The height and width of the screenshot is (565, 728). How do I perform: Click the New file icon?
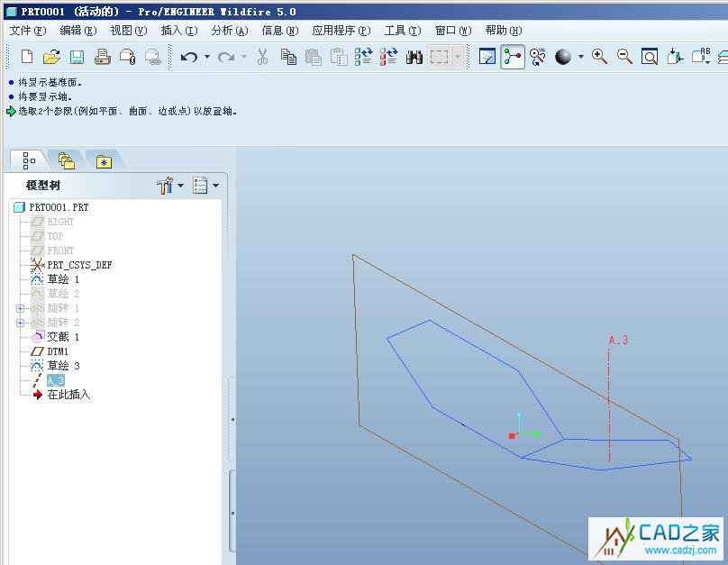pos(27,57)
